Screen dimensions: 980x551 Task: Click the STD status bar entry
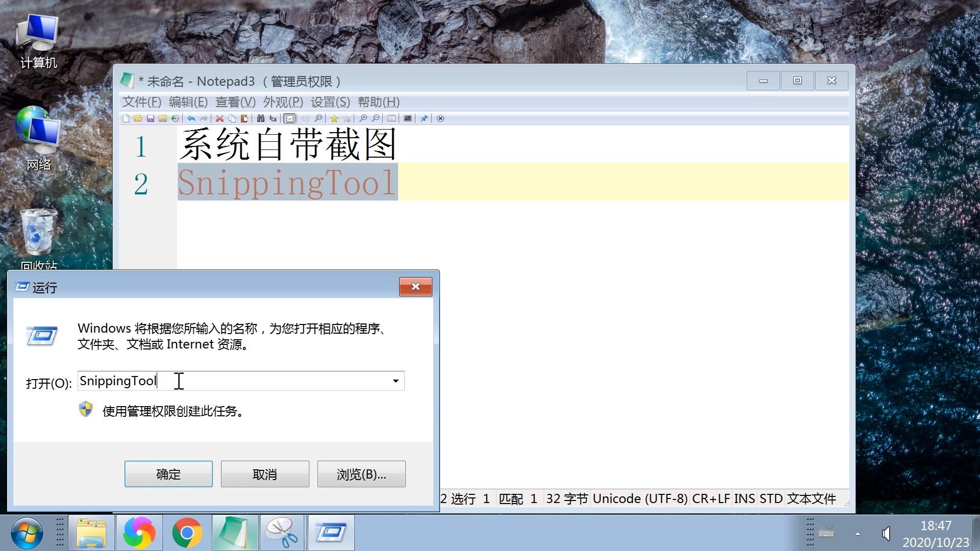(771, 498)
